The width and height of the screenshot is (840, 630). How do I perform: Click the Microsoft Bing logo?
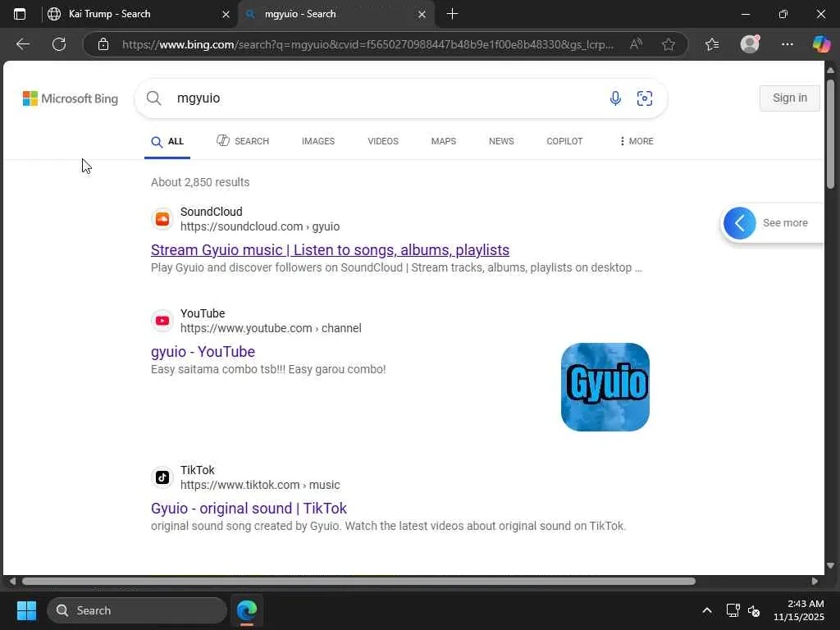click(x=71, y=98)
